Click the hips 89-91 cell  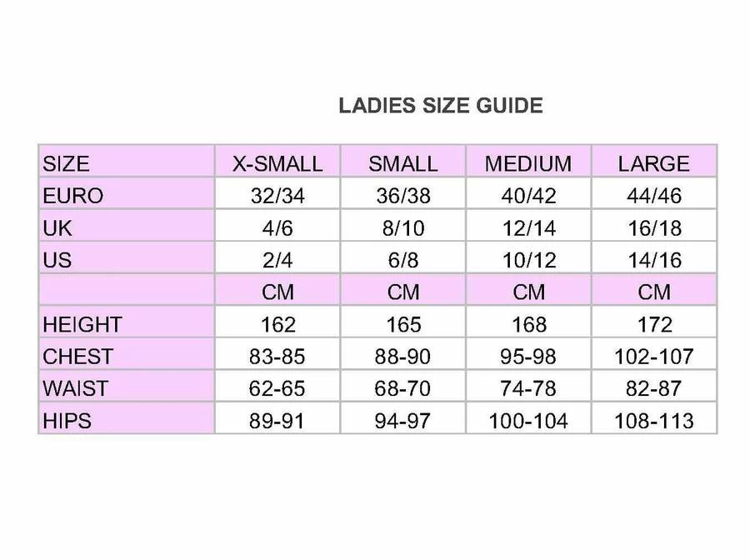coord(277,421)
